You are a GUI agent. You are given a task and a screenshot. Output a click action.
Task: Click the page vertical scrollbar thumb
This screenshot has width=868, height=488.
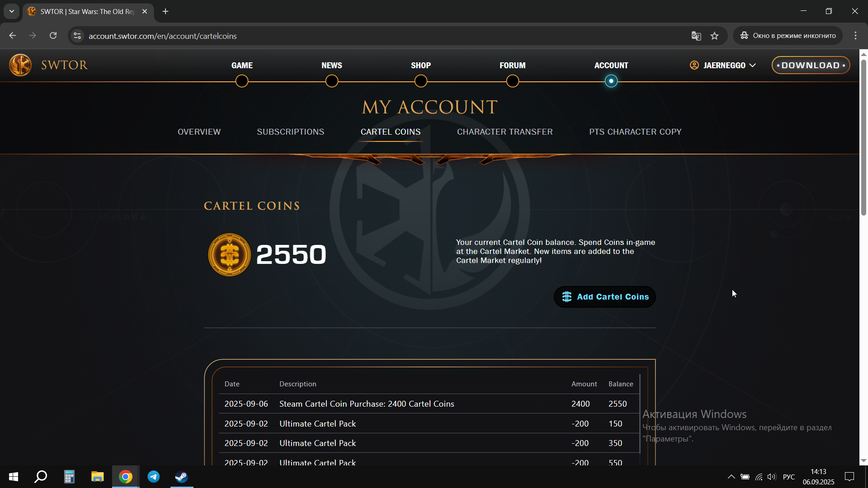point(863,137)
